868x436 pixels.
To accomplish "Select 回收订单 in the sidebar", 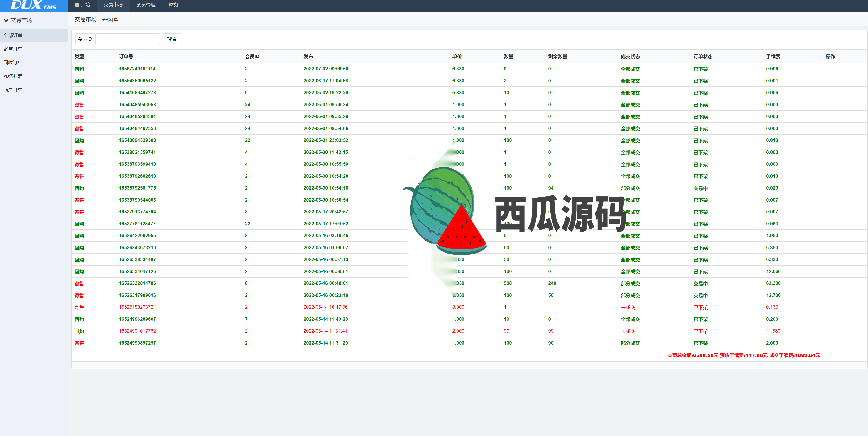I will point(34,62).
